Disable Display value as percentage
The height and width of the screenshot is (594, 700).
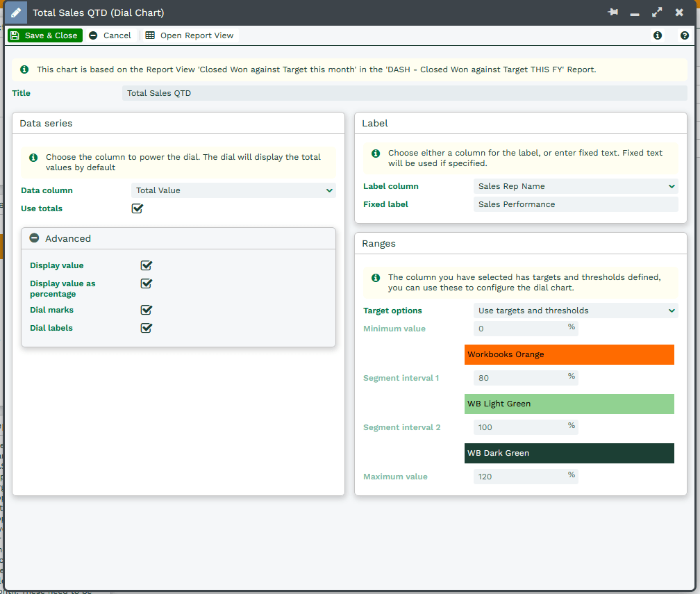pos(146,283)
